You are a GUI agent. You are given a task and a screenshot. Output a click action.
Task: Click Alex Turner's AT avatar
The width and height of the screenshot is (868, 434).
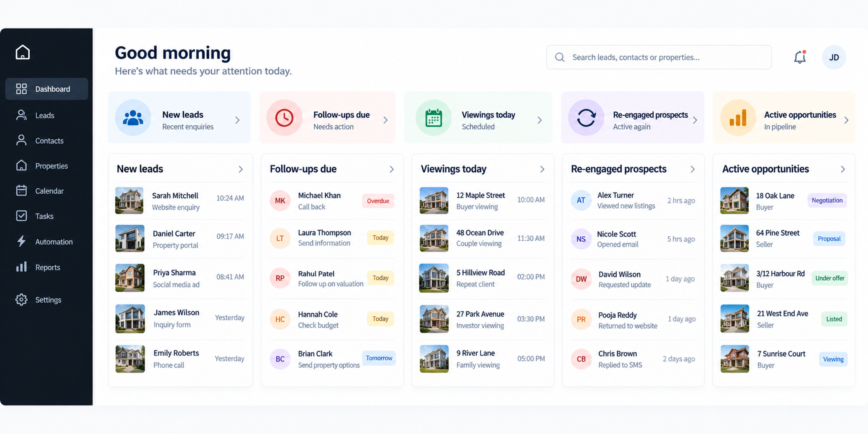(581, 200)
